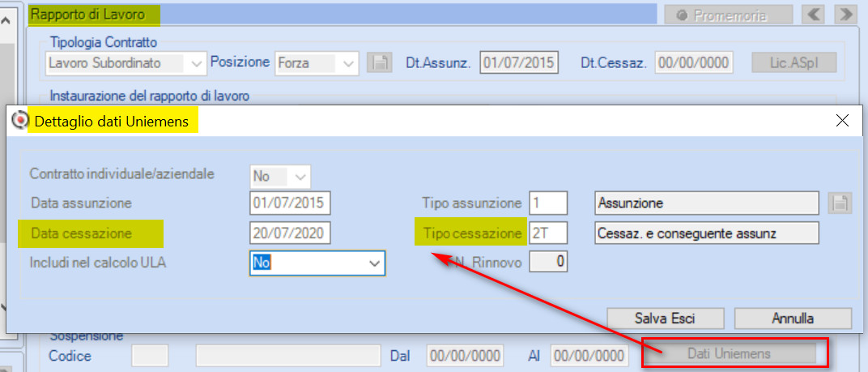This screenshot has height=372, width=868.
Task: Open the Dati Uniemens button
Action: (729, 353)
